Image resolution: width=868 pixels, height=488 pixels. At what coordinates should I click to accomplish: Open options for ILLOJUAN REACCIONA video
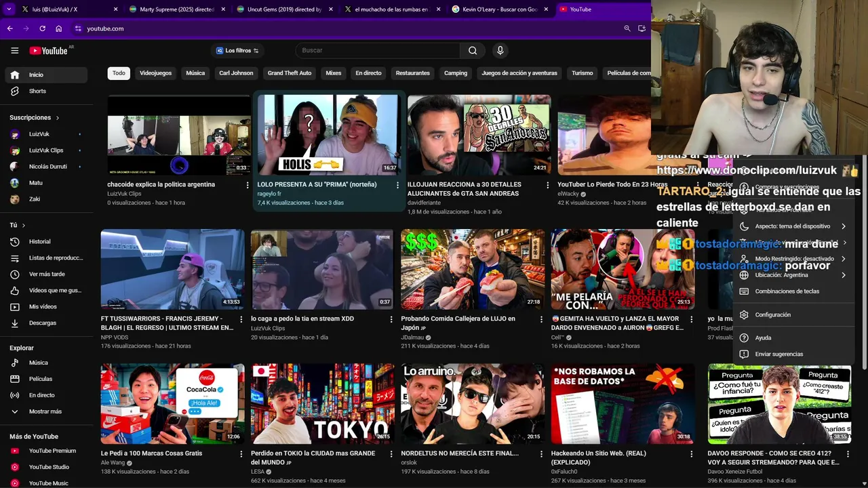pyautogui.click(x=548, y=185)
